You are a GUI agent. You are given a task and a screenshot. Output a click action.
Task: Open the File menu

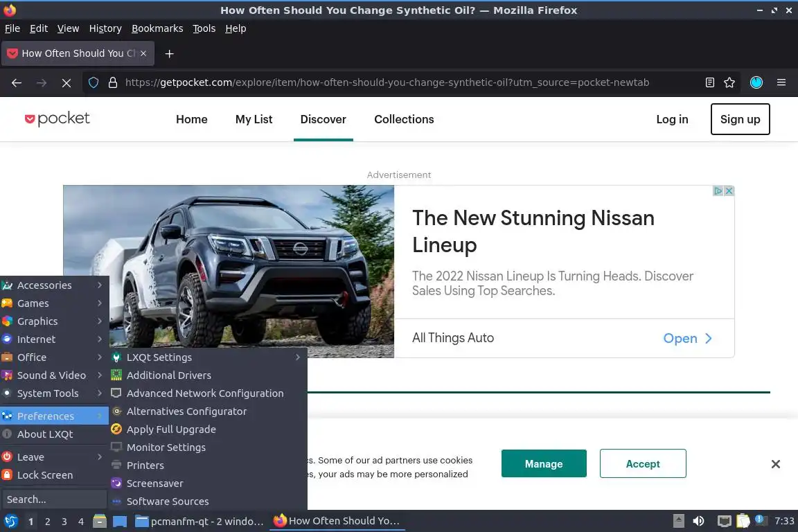click(12, 28)
